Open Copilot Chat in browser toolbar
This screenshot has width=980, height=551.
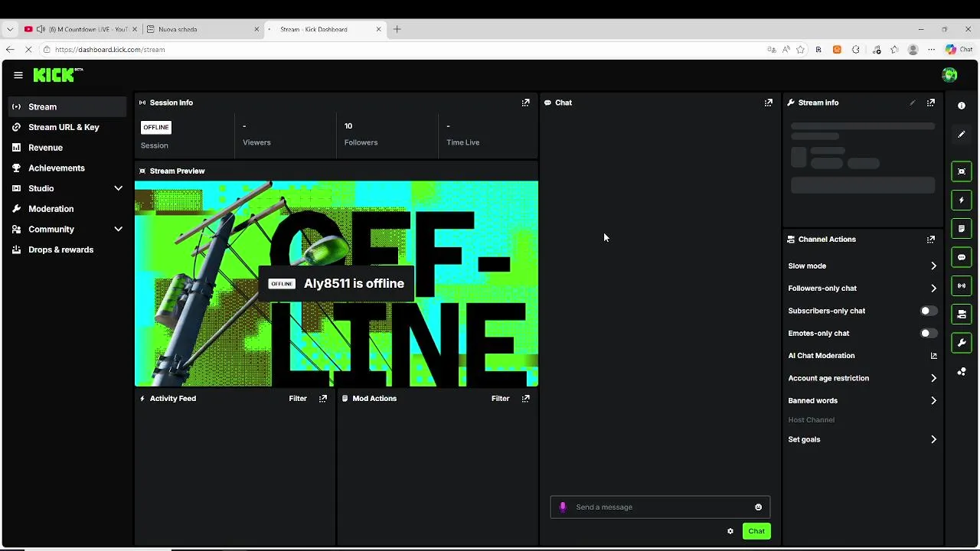tap(959, 50)
